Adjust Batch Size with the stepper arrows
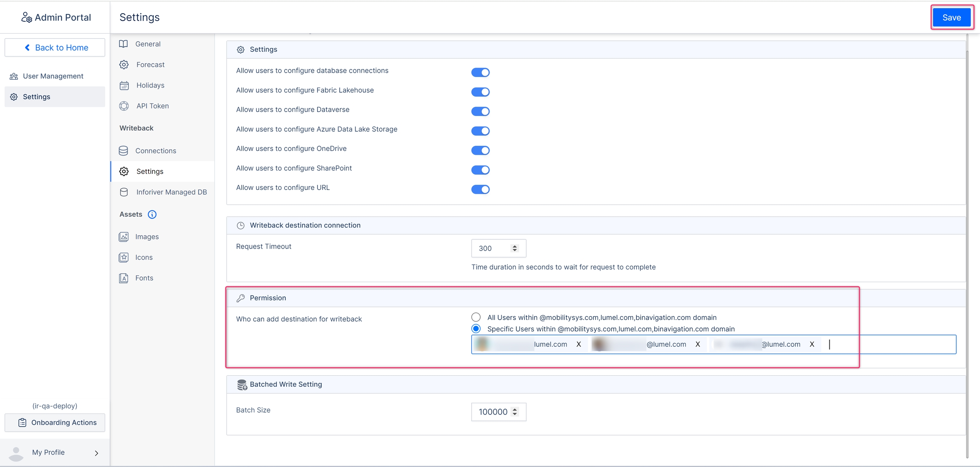 515,412
